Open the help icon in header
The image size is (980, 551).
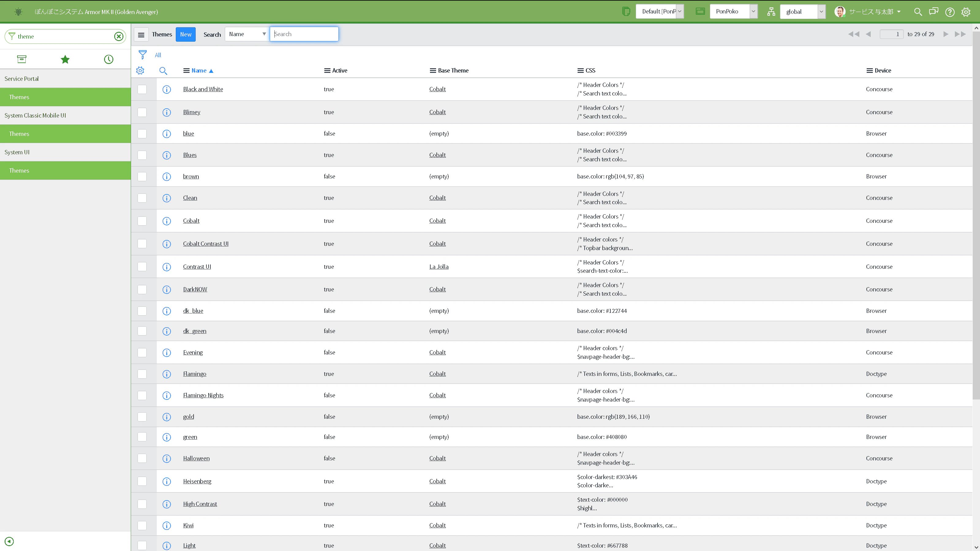[950, 12]
